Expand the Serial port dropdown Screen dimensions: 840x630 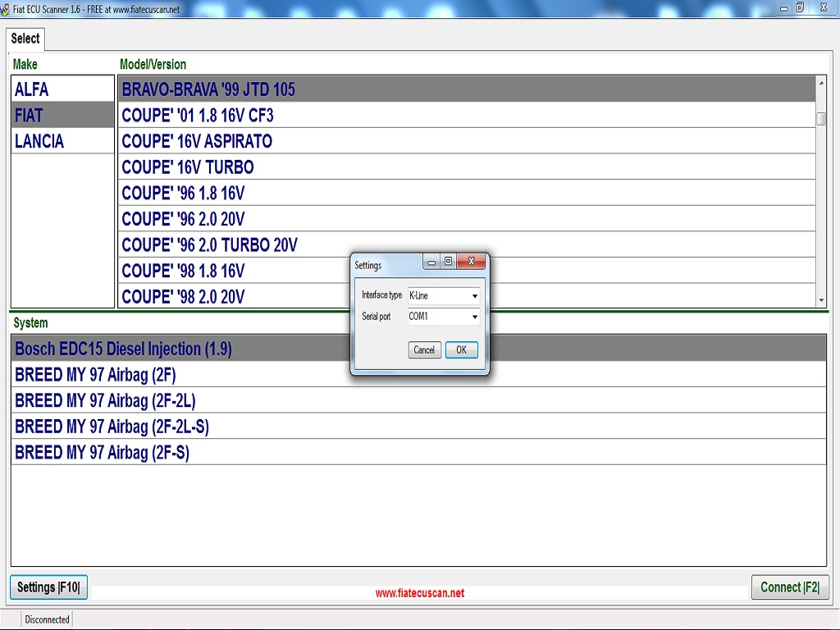click(x=474, y=317)
